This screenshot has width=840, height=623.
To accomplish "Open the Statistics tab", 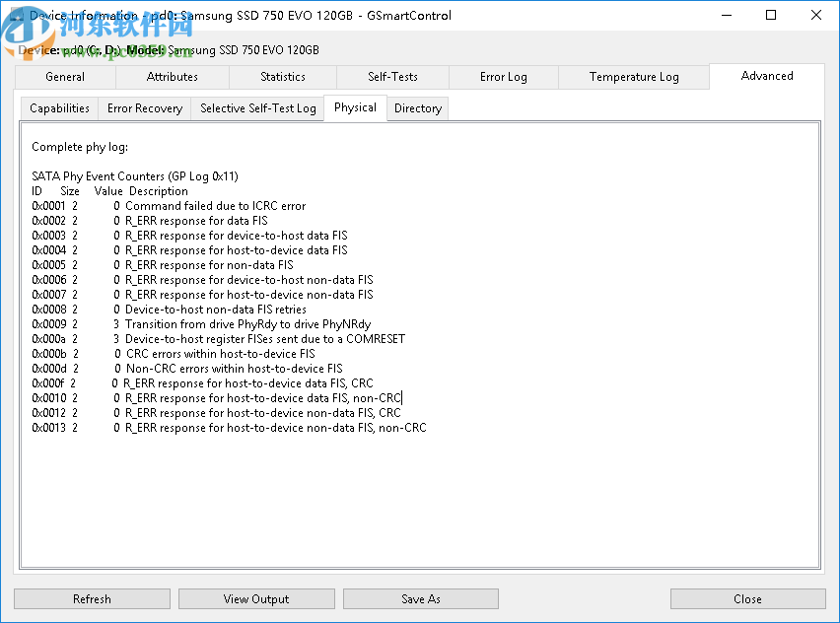I will (x=282, y=77).
